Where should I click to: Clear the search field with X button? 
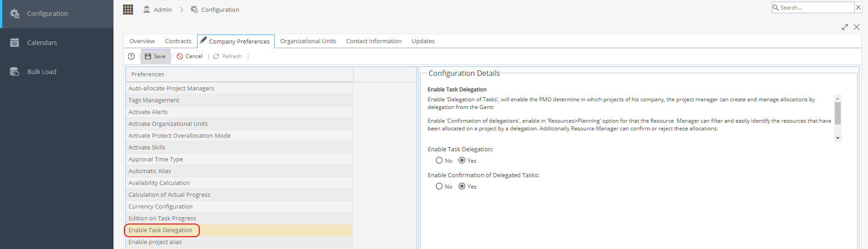858,7
